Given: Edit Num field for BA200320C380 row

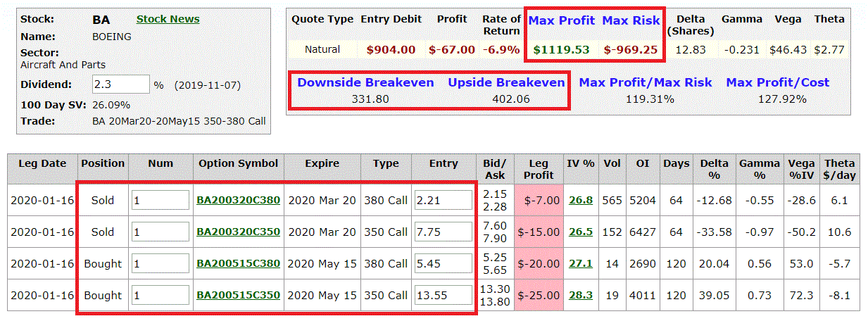Looking at the screenshot, I should [x=161, y=200].
